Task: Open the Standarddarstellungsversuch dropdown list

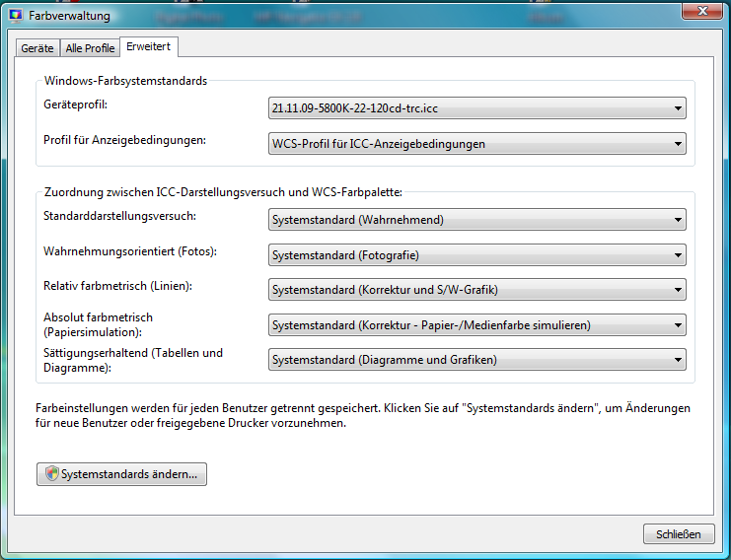Action: [x=477, y=220]
